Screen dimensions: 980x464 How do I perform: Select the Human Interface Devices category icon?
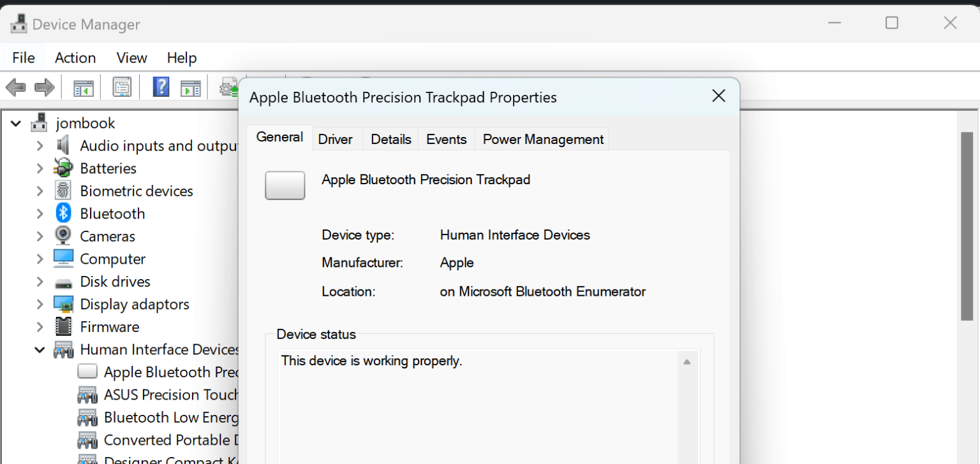coord(63,349)
